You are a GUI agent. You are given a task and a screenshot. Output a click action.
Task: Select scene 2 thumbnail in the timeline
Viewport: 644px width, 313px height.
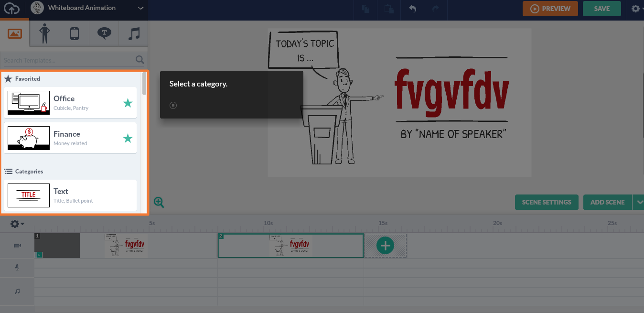(x=290, y=245)
